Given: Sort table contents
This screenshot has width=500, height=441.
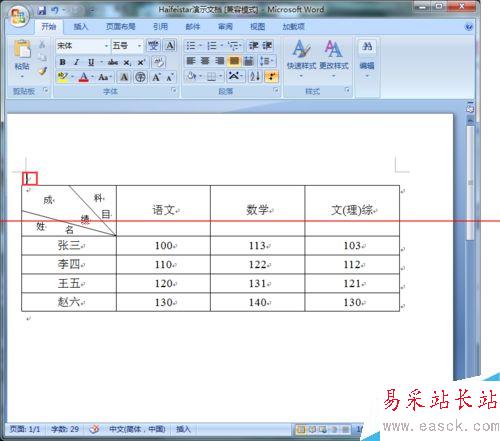Looking at the screenshot, I should [x=255, y=77].
